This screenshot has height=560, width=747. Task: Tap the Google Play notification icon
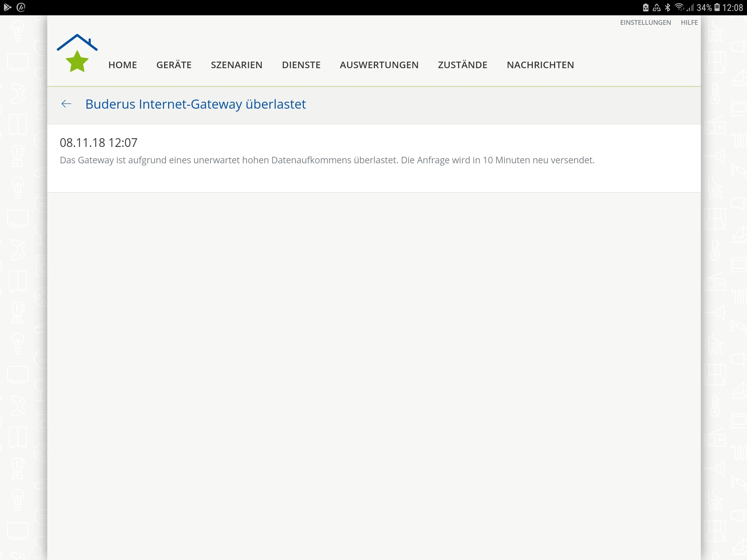(x=7, y=7)
